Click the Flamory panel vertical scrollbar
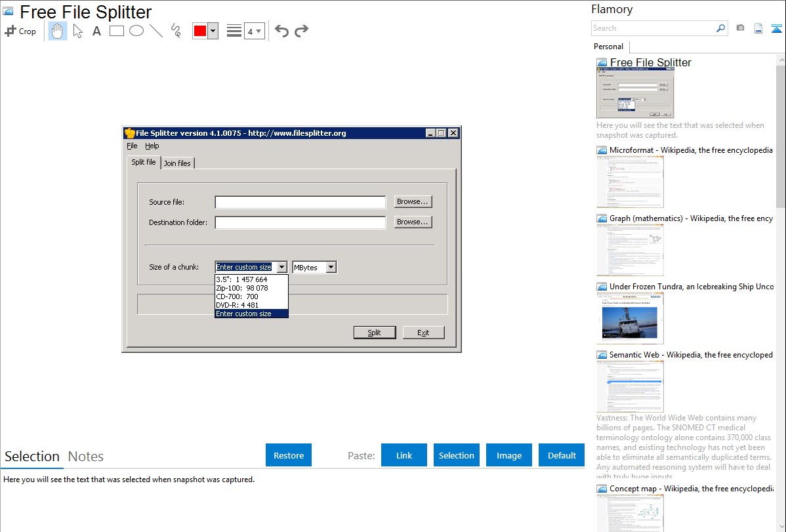Screen dimensions: 786x532 781,135
